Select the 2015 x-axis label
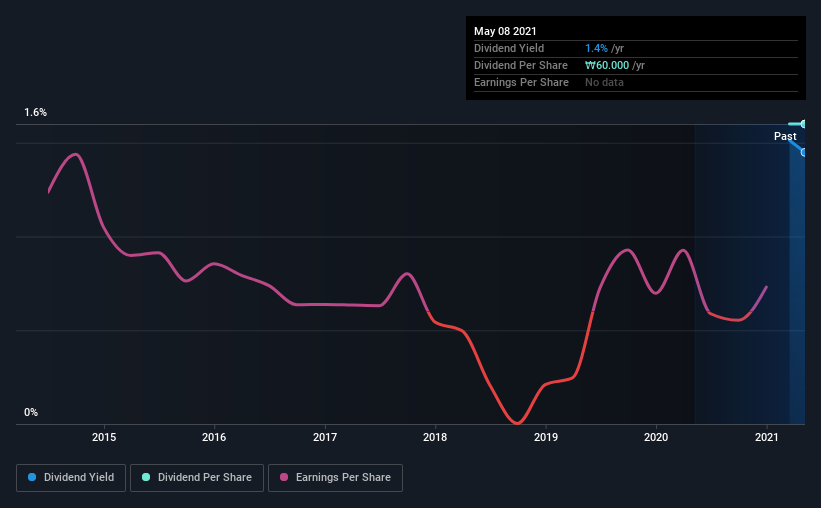 [104, 437]
